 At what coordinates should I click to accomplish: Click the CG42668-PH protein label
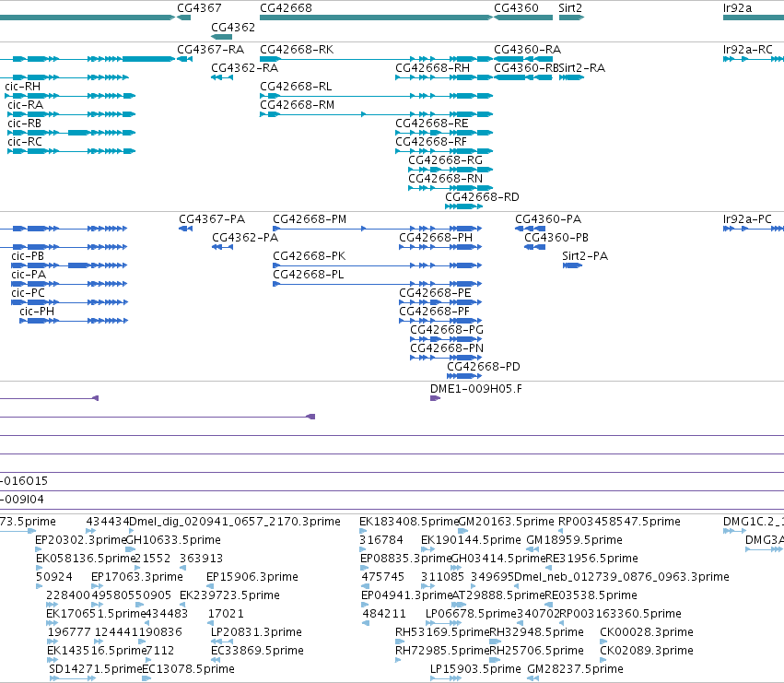click(436, 238)
